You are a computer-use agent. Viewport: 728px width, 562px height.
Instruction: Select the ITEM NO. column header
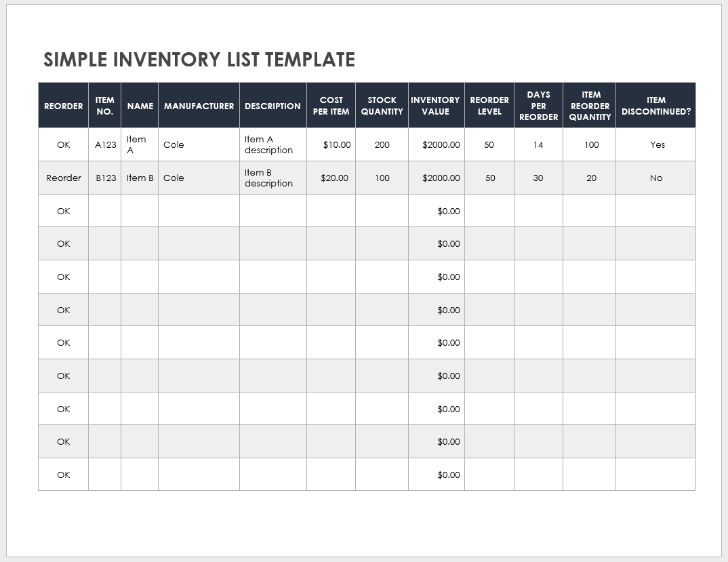pyautogui.click(x=104, y=105)
